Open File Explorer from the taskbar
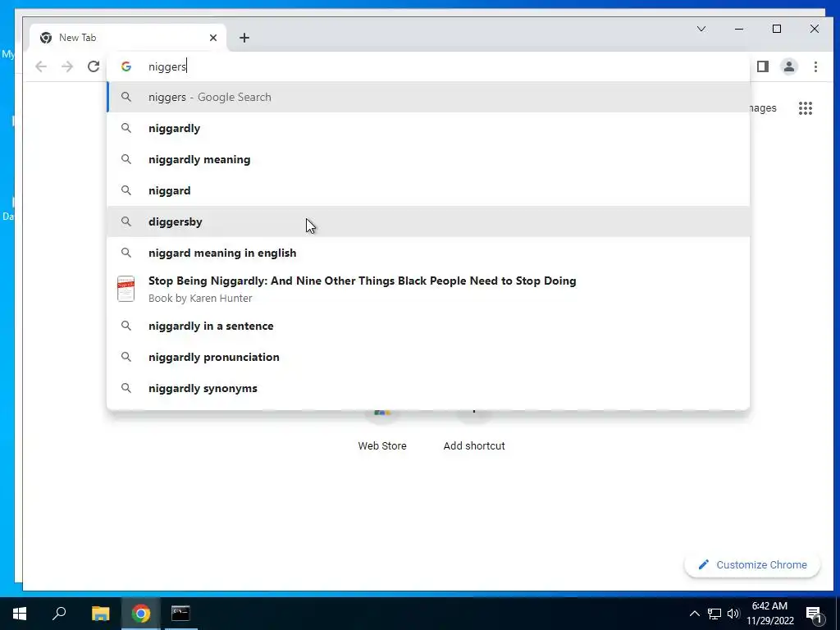The width and height of the screenshot is (840, 630). (100, 614)
